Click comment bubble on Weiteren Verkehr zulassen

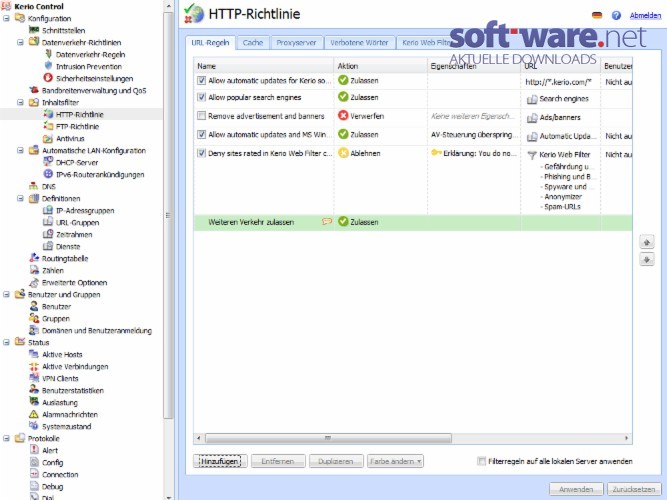pos(327,221)
